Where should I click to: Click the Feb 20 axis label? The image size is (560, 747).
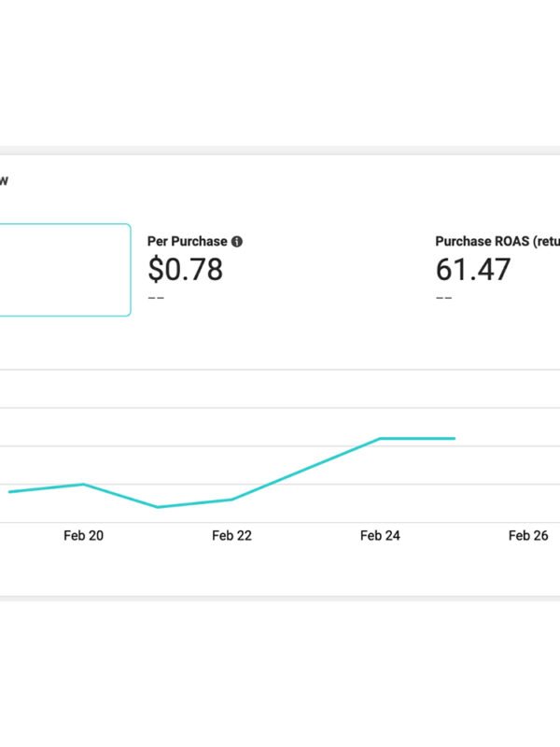pos(83,535)
